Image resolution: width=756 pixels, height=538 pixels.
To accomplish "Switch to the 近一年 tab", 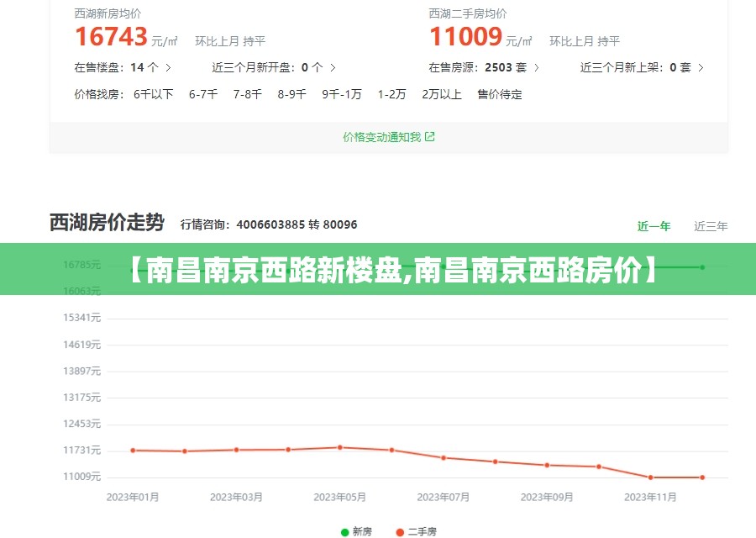I will click(654, 226).
